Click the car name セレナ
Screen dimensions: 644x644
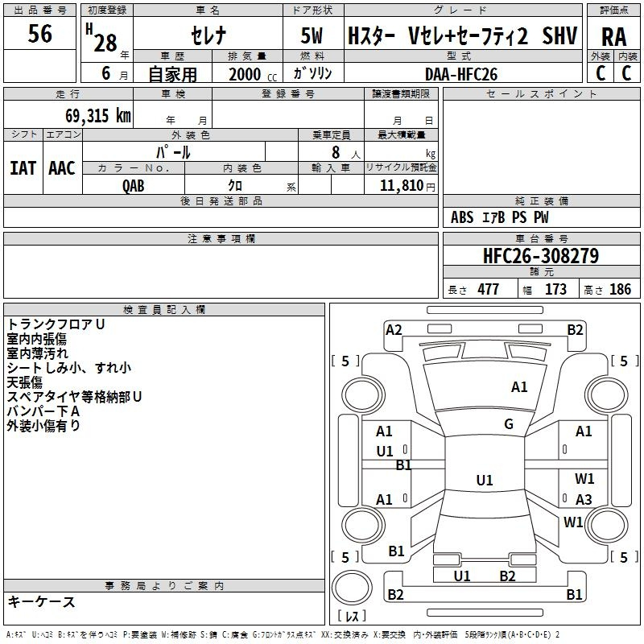tap(208, 35)
